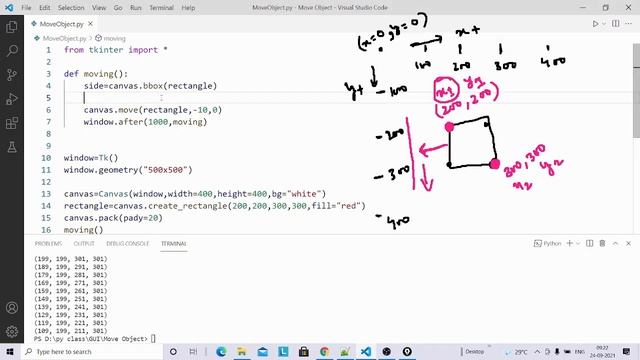
Task: Open the Windows Start menu
Action: (x=10, y=351)
